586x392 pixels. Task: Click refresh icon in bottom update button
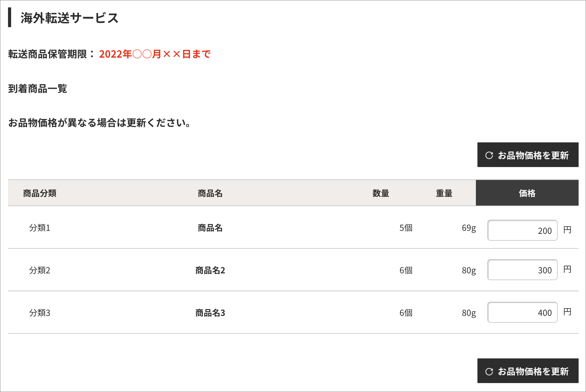tap(489, 371)
